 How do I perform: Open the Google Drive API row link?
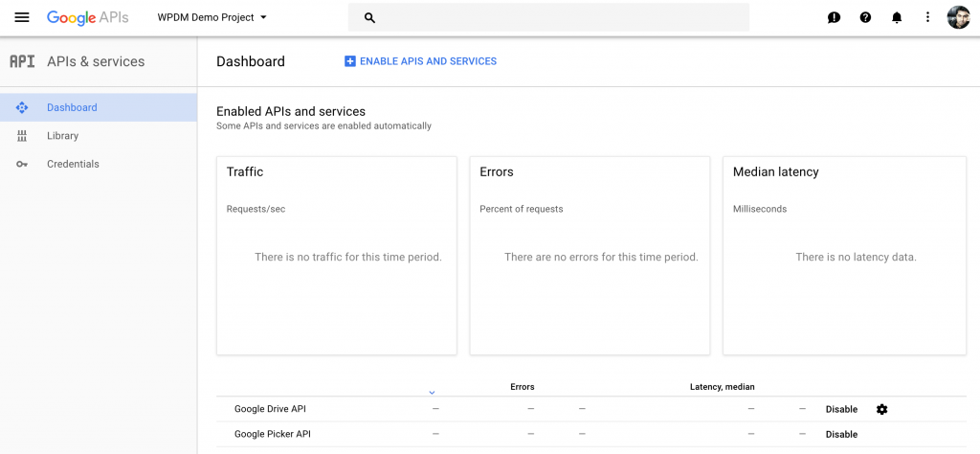point(270,409)
